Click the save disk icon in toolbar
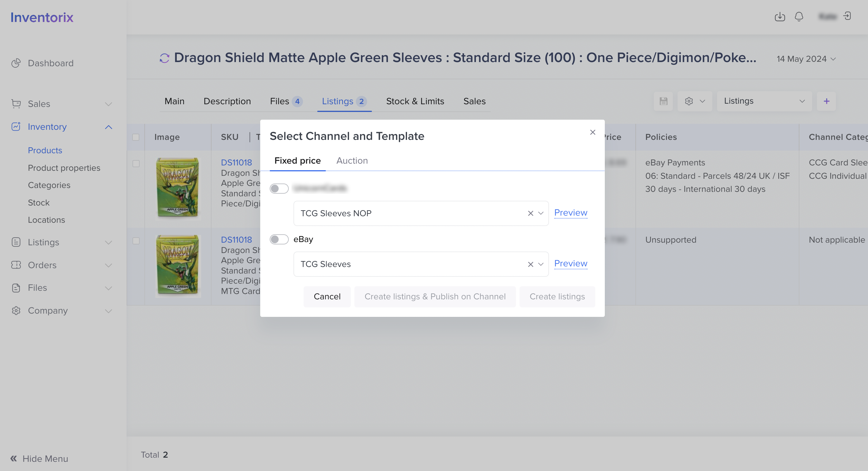868x471 pixels. 663,101
